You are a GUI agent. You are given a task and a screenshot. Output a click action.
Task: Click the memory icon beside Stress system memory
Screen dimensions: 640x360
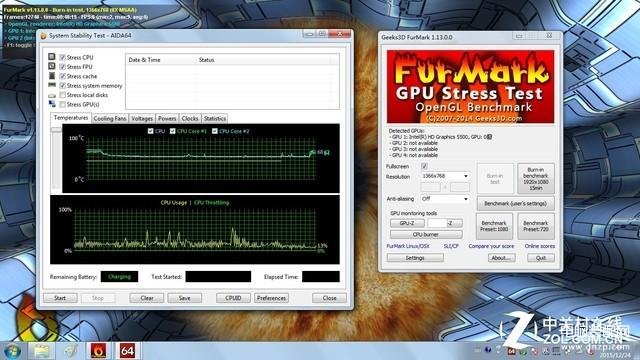coord(52,85)
